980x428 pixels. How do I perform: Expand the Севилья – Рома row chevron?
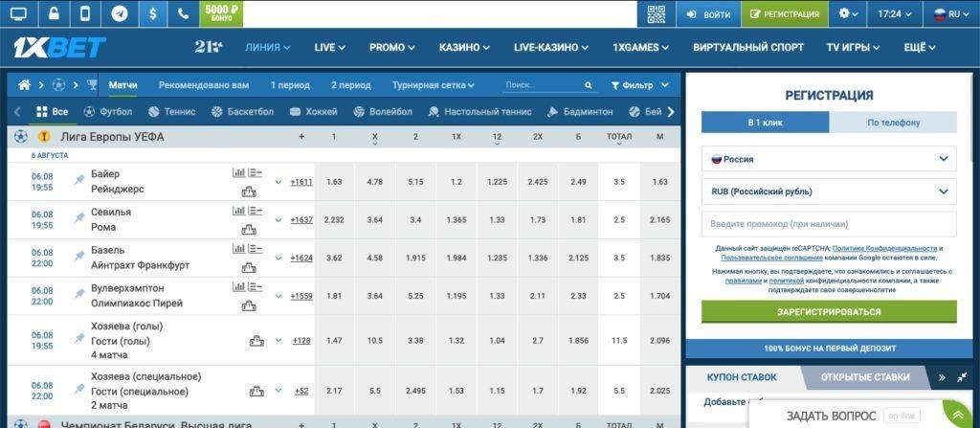278,219
